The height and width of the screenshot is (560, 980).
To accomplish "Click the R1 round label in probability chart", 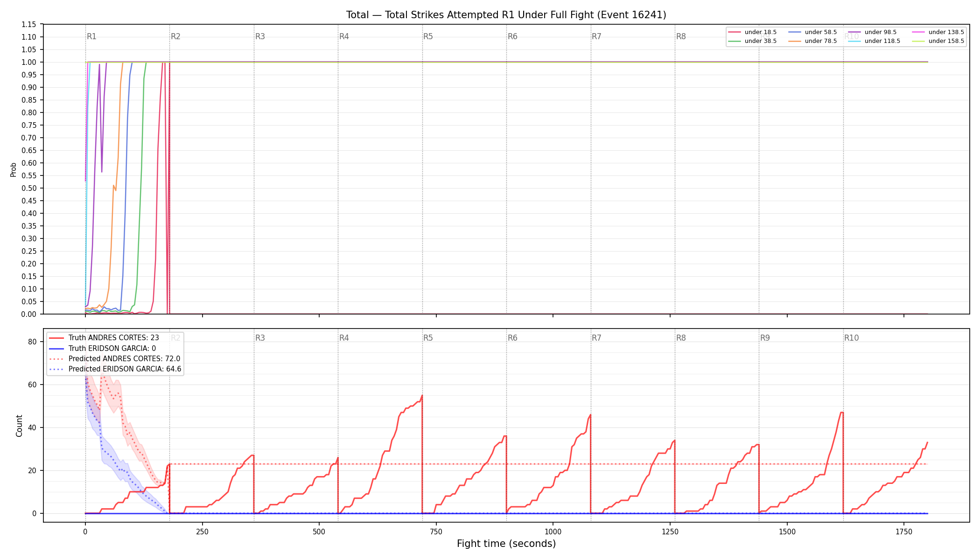I will point(91,36).
